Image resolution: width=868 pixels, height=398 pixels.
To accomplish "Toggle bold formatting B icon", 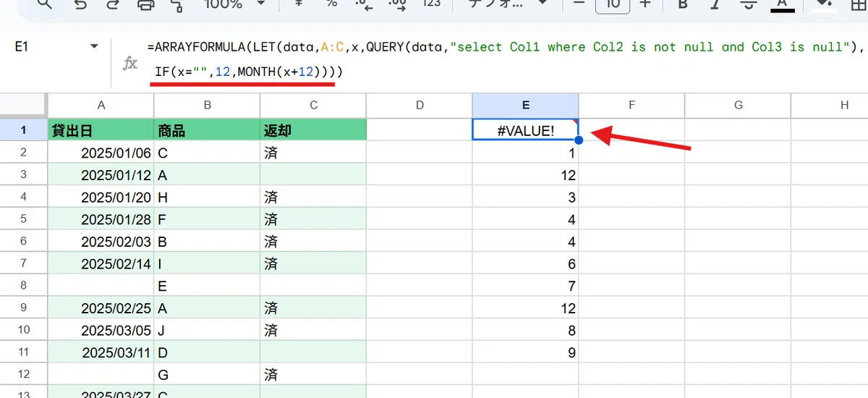I will click(x=682, y=4).
